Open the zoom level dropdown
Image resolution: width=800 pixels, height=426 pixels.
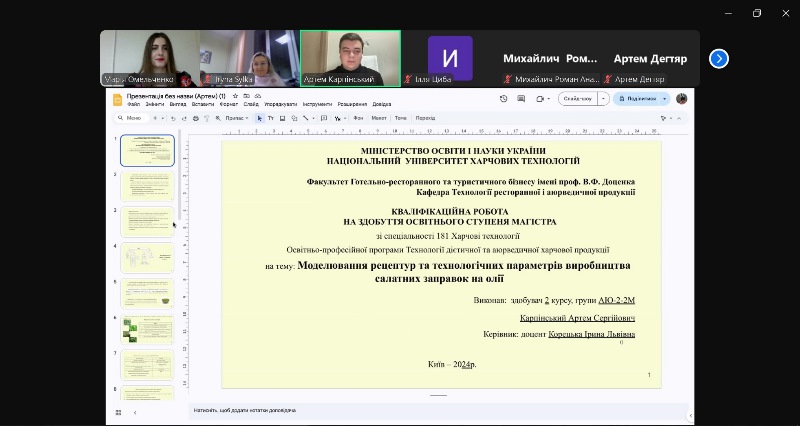click(236, 118)
